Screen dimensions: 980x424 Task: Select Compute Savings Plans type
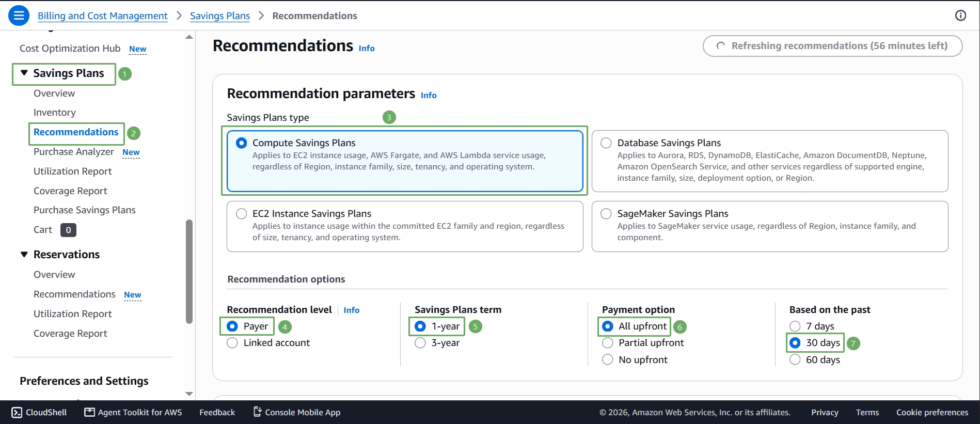click(x=405, y=161)
